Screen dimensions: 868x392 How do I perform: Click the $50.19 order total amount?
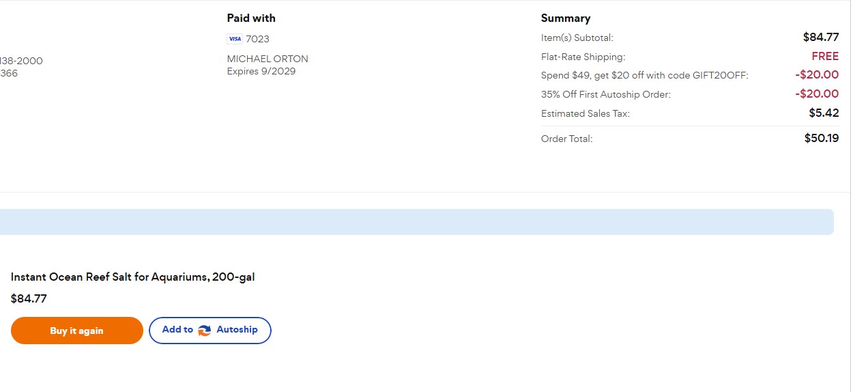pyautogui.click(x=822, y=139)
